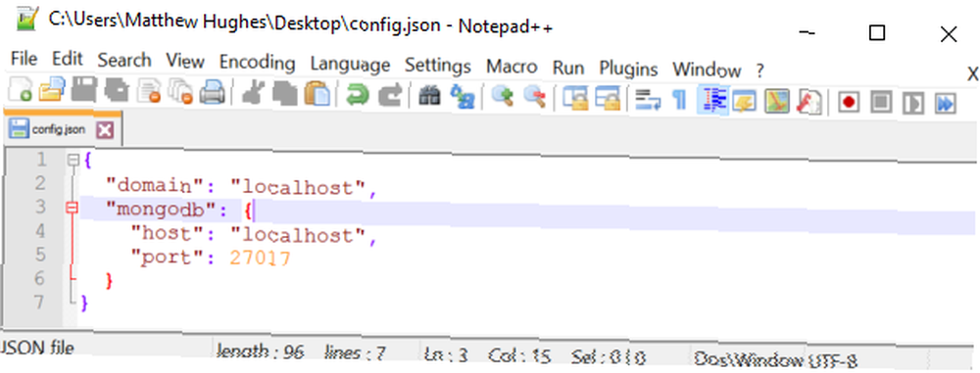Image resolution: width=980 pixels, height=373 pixels.
Task: Collapse the mongodb block fold marker
Action: [x=73, y=209]
